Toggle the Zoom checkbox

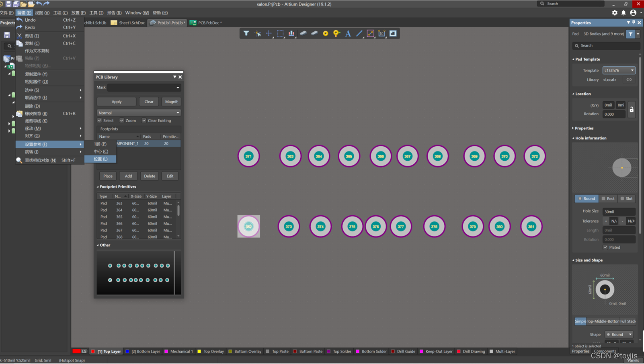pos(122,121)
